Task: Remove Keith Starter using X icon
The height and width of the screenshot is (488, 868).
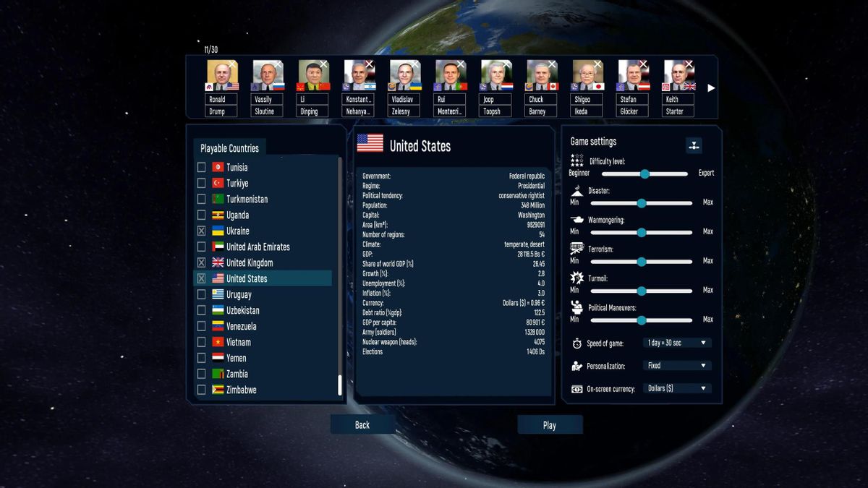Action: 689,64
